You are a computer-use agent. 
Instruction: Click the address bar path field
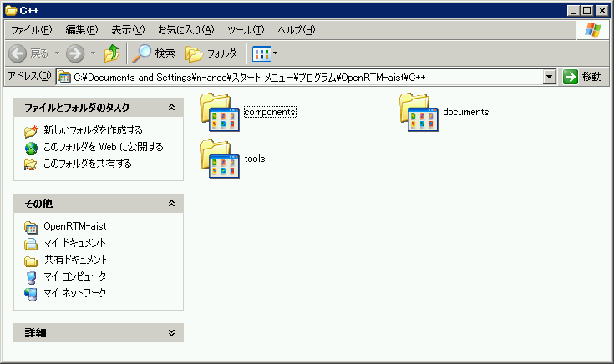pyautogui.click(x=300, y=77)
